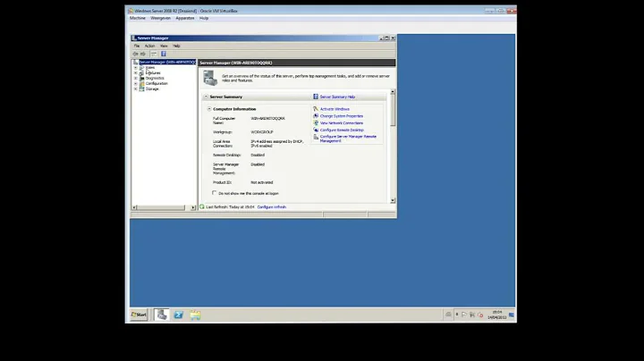Open the Action menu in Server Manager
644x361 pixels.
(149, 46)
